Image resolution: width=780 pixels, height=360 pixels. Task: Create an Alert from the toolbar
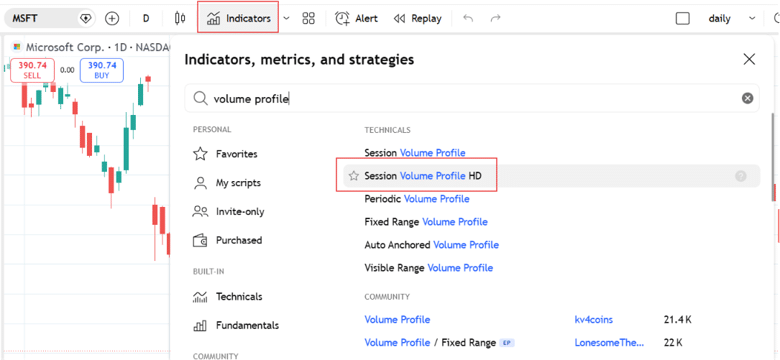[356, 19]
